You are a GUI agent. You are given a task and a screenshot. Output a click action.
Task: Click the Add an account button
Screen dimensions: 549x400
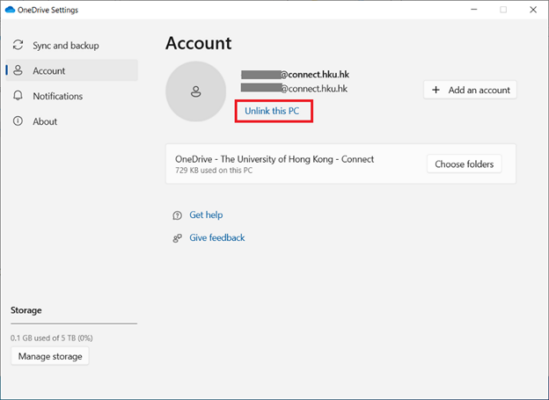[x=470, y=90]
